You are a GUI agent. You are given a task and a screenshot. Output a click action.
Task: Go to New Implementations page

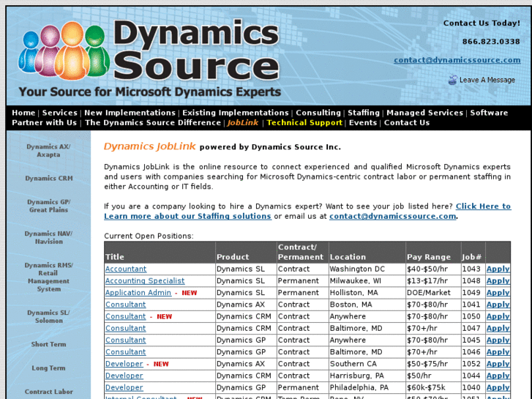(130, 113)
